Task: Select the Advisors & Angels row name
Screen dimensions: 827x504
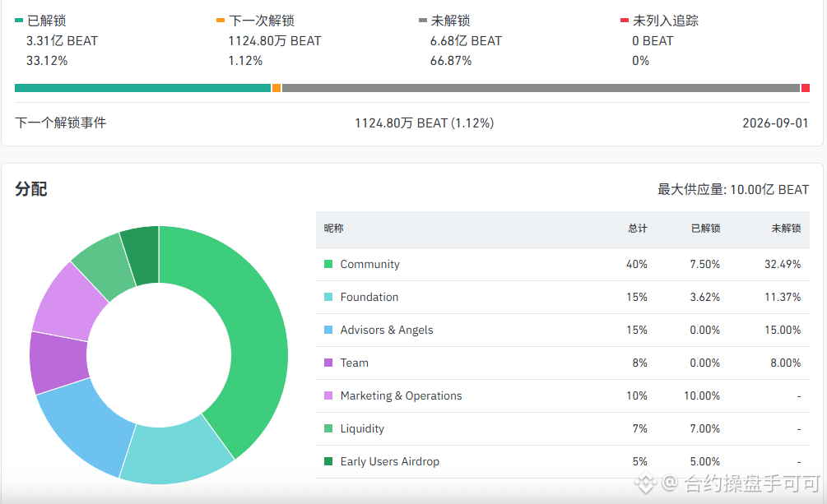Action: [387, 330]
